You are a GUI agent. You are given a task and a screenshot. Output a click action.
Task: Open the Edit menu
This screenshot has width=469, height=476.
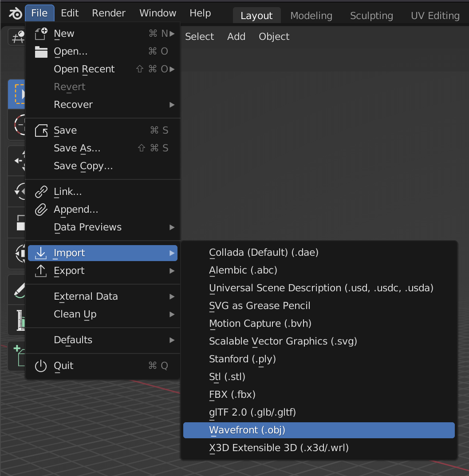pos(70,13)
